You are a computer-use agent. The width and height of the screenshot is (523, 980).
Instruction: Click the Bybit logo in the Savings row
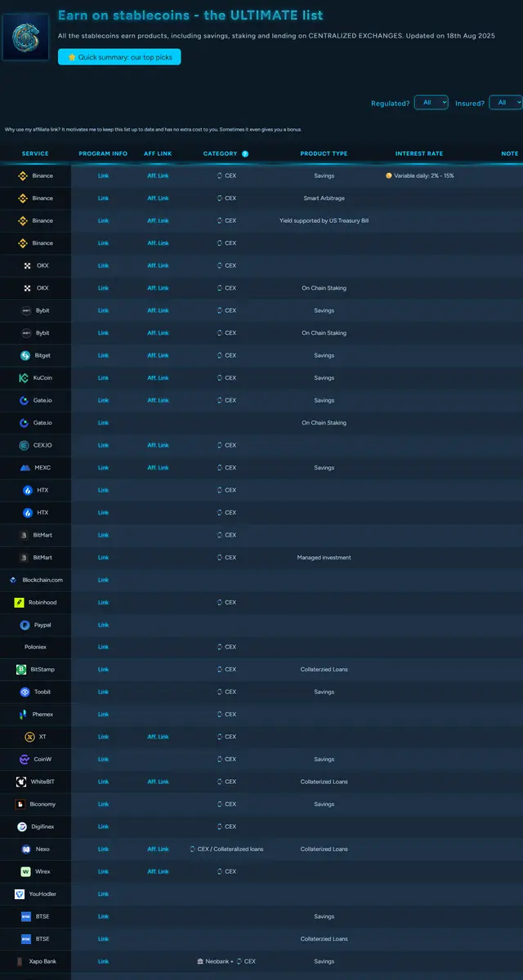pyautogui.click(x=27, y=310)
